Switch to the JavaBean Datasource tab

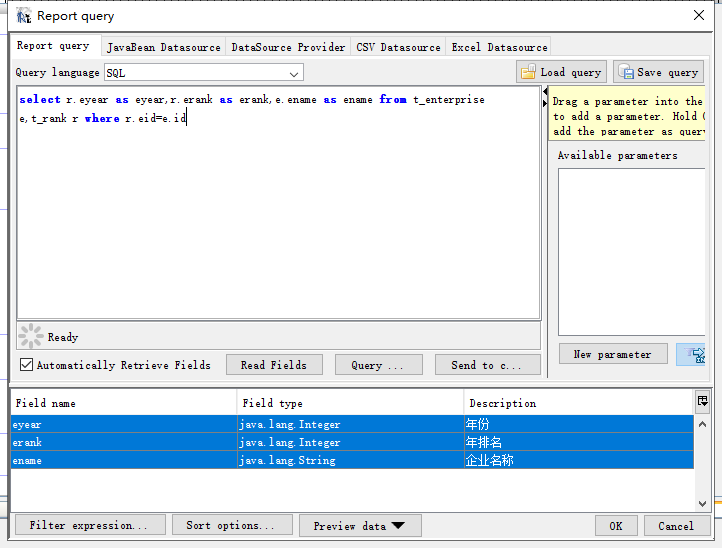(163, 47)
